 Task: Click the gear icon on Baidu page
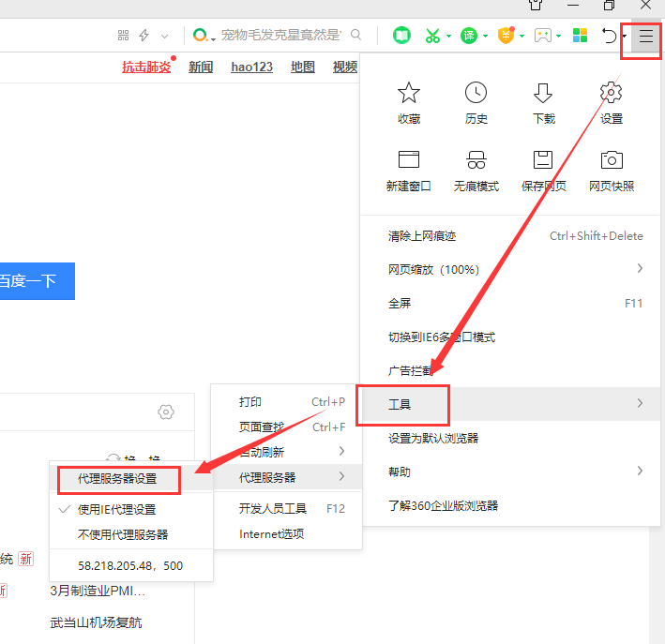click(x=166, y=412)
